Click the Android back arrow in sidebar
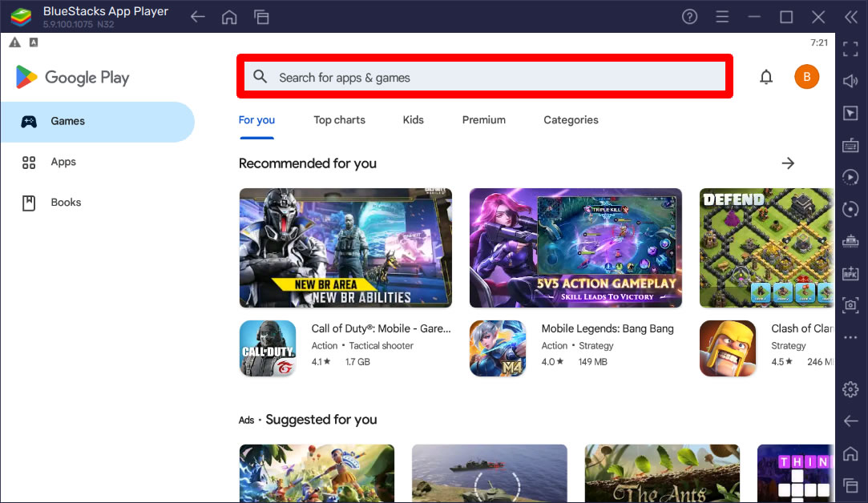868x503 pixels. [850, 421]
